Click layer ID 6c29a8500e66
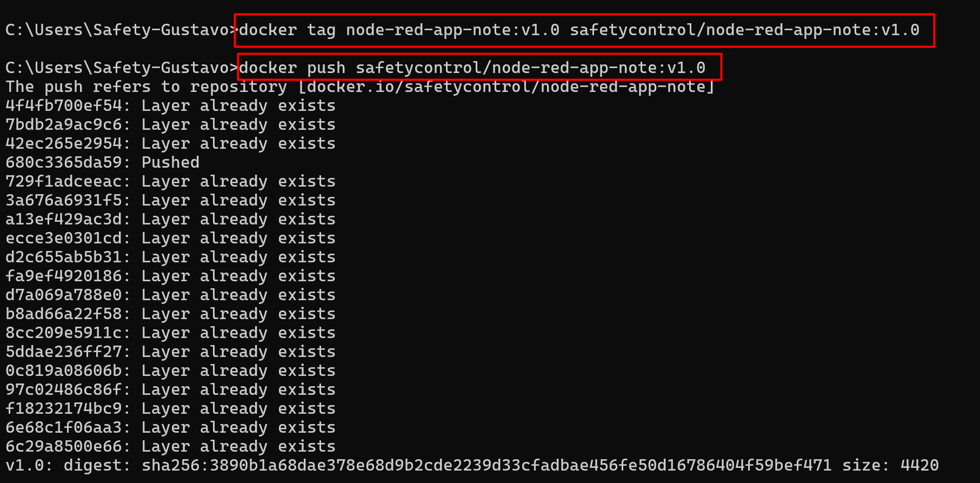Screen dimensions: 980x483 64,446
